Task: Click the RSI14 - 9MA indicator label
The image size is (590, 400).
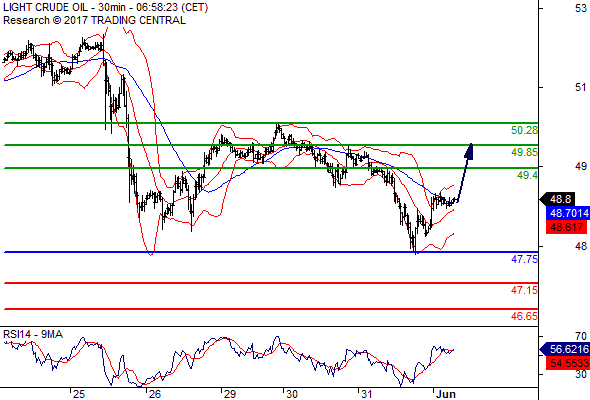Action: [x=33, y=334]
